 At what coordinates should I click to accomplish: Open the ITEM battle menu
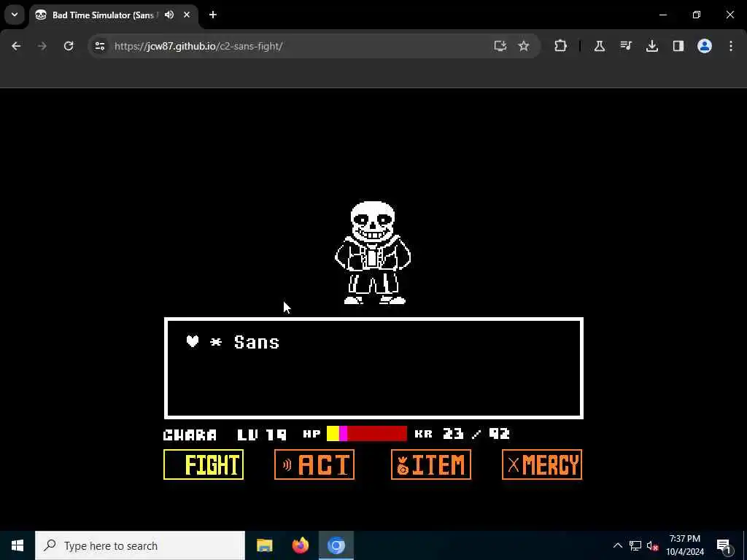pyautogui.click(x=431, y=464)
